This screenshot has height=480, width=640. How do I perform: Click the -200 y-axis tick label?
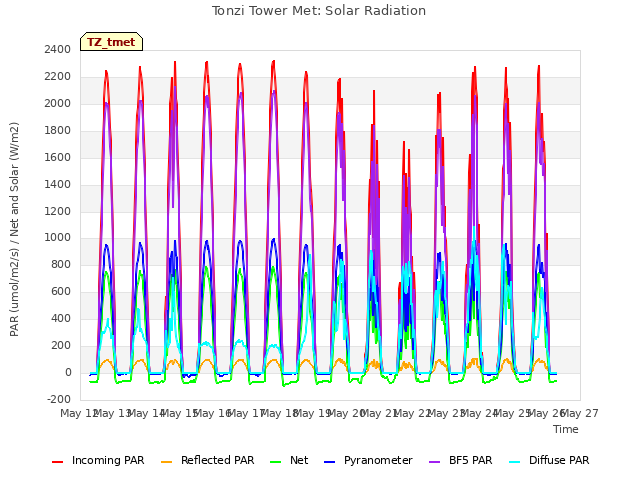(x=59, y=399)
